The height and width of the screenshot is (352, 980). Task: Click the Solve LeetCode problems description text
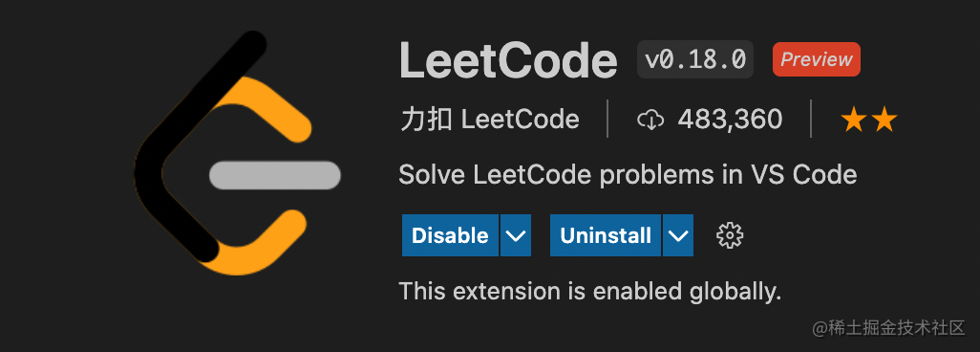(628, 175)
